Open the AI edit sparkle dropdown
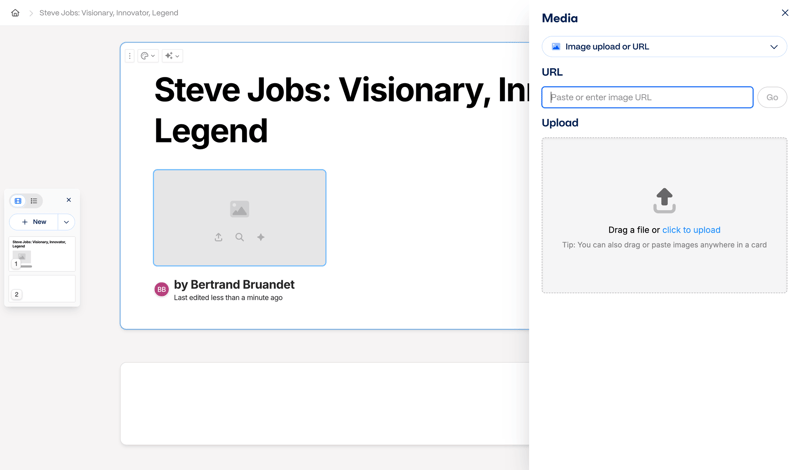 coord(172,56)
